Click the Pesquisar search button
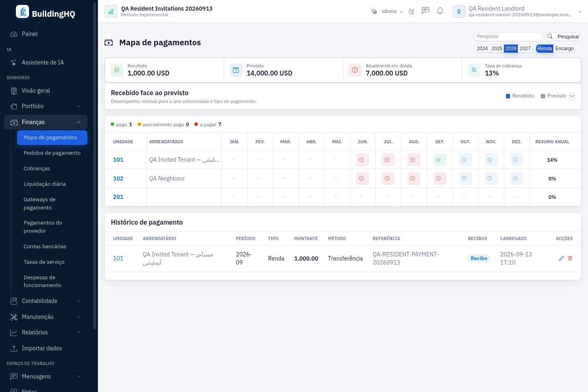 pyautogui.click(x=563, y=37)
